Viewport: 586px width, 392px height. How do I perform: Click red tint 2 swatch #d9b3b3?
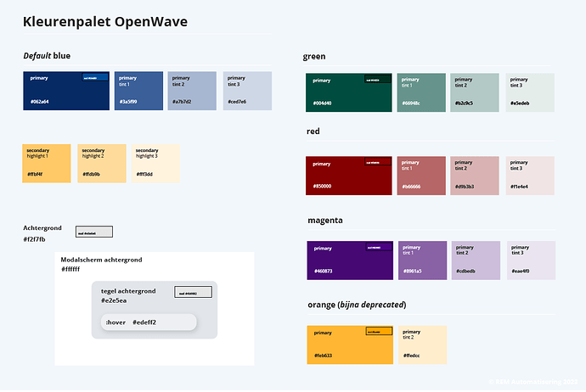(476, 176)
